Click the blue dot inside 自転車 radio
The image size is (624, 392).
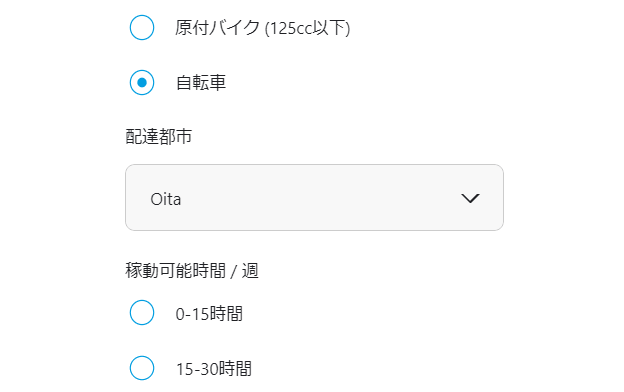click(142, 82)
